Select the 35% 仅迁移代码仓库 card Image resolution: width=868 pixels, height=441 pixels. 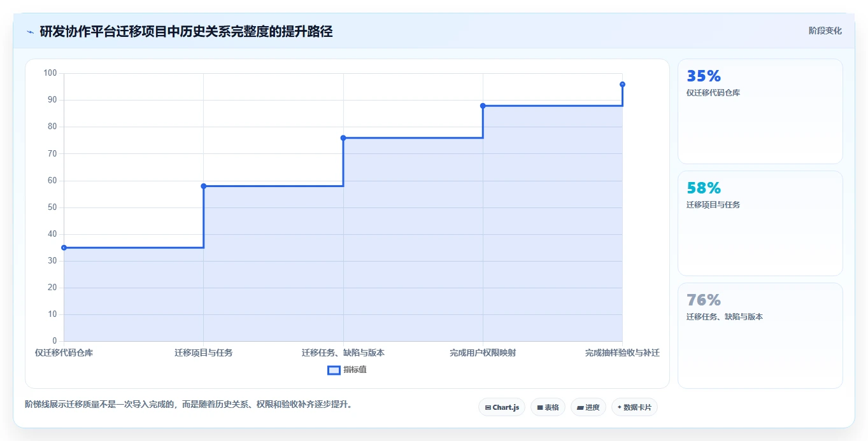[760, 111]
